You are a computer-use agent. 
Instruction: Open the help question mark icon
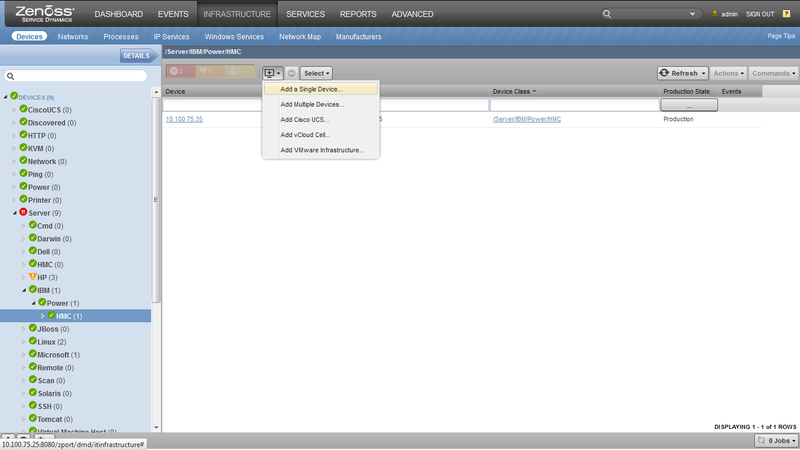[x=786, y=14]
